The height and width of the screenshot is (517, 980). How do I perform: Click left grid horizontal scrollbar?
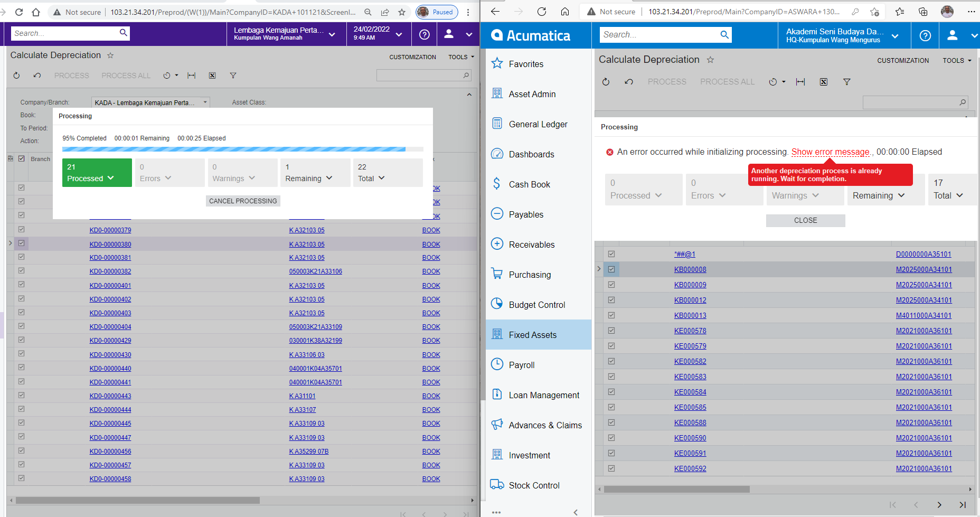tap(137, 500)
